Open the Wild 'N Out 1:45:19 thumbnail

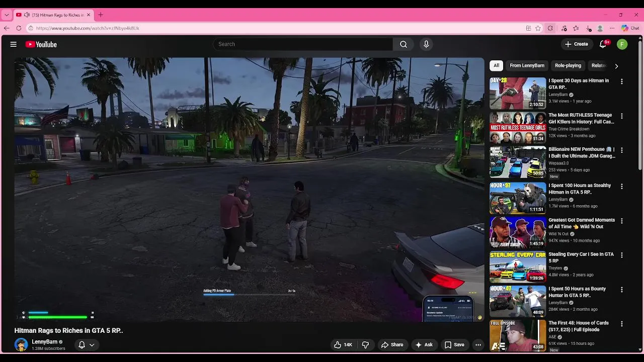point(518,232)
